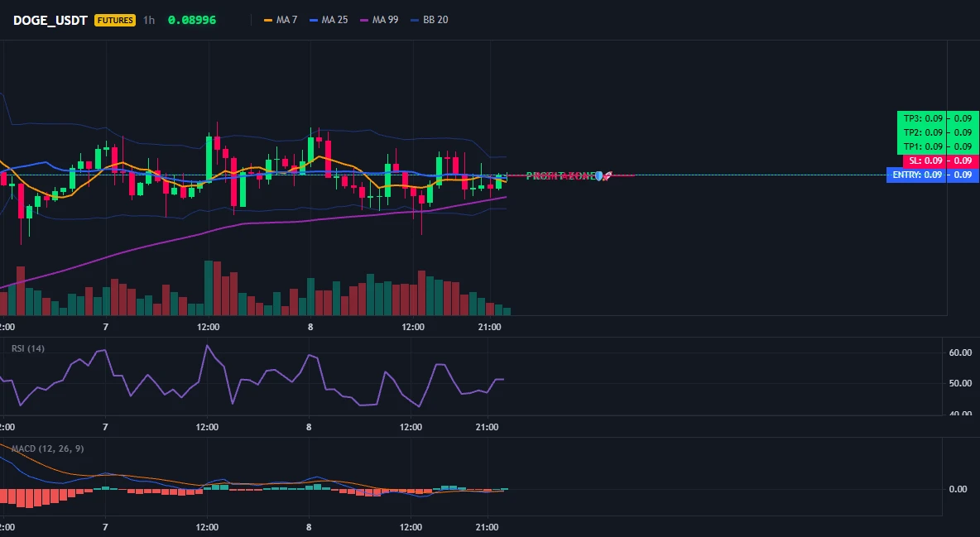Viewport: 980px width, 537px height.
Task: Toggle the MA 7 legend entry
Action: (281, 20)
